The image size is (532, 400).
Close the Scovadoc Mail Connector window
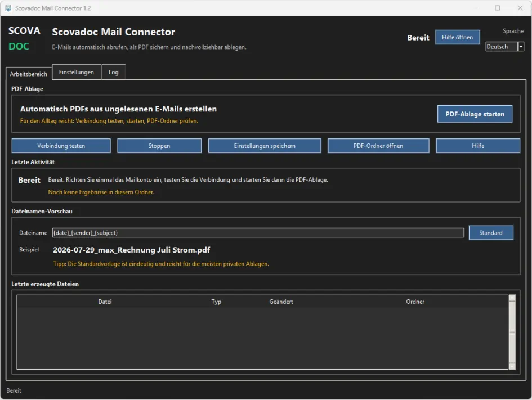[x=520, y=8]
